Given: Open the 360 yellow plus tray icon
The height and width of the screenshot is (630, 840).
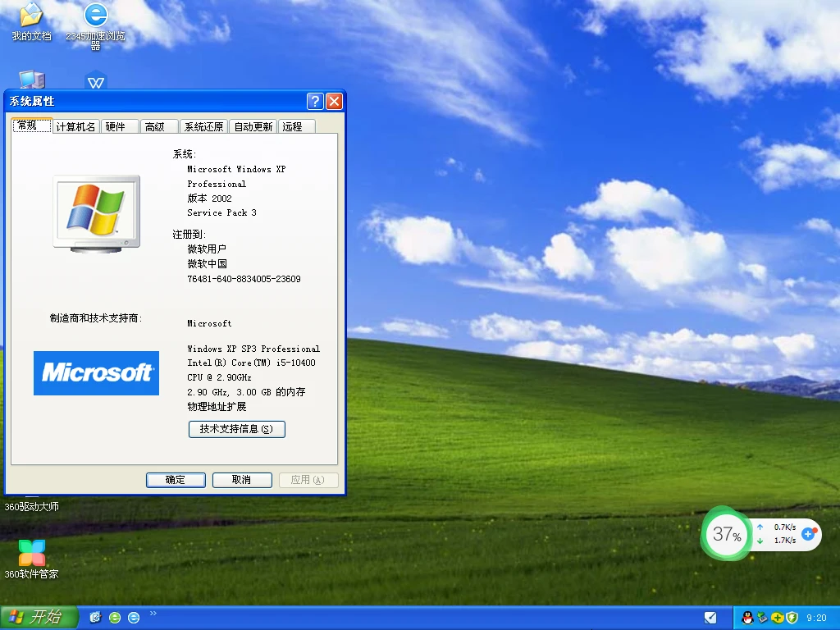Looking at the screenshot, I should tap(778, 619).
